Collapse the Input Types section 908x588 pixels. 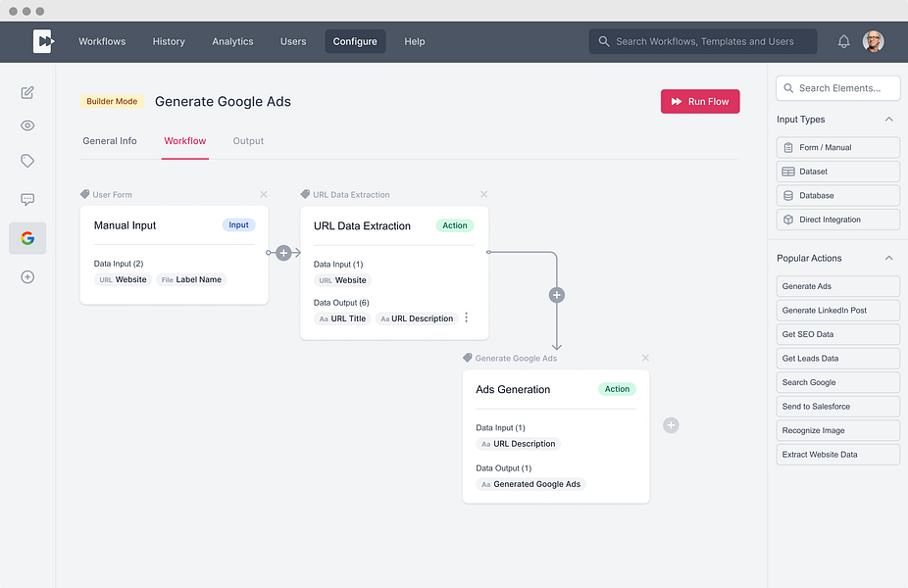889,120
